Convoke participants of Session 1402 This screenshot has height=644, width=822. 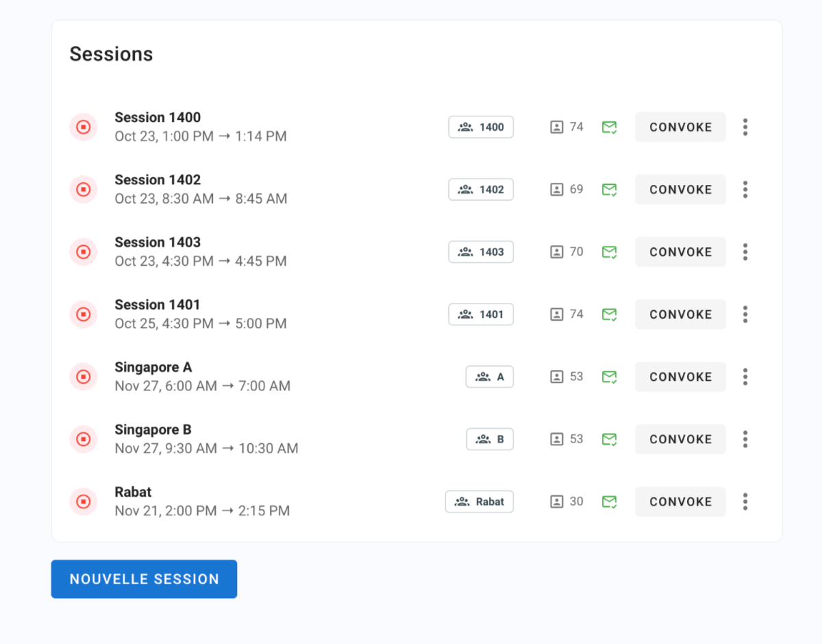tap(680, 190)
